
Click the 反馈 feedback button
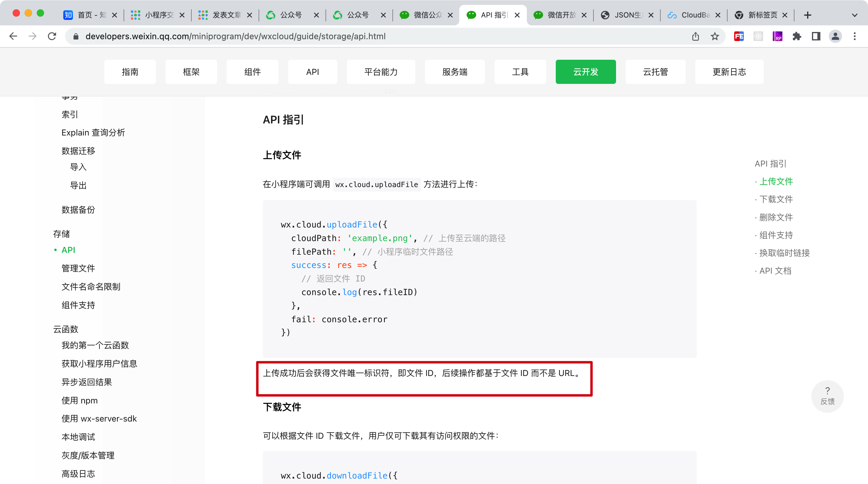(827, 396)
